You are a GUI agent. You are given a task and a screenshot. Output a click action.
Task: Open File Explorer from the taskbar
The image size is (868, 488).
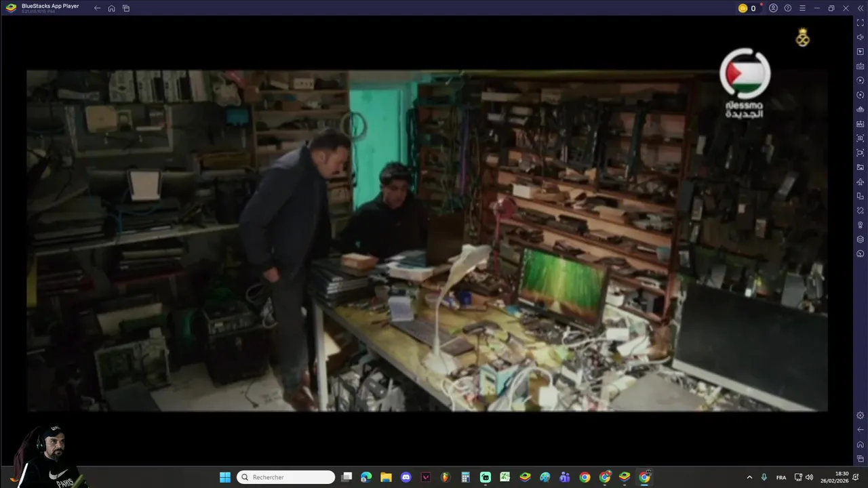click(x=386, y=477)
